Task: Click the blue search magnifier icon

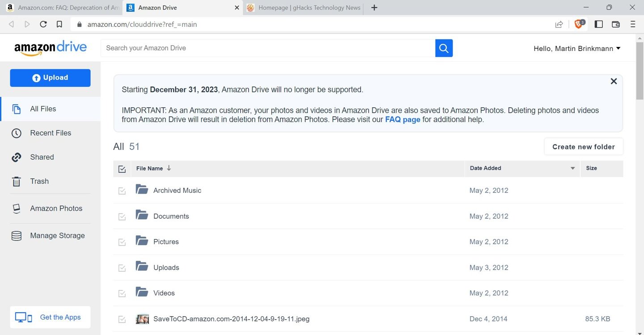Action: coord(444,48)
